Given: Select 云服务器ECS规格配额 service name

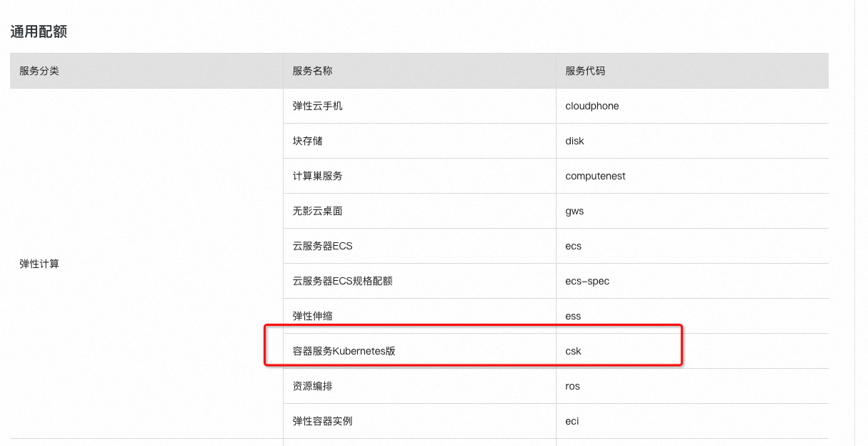Looking at the screenshot, I should click(x=342, y=281).
